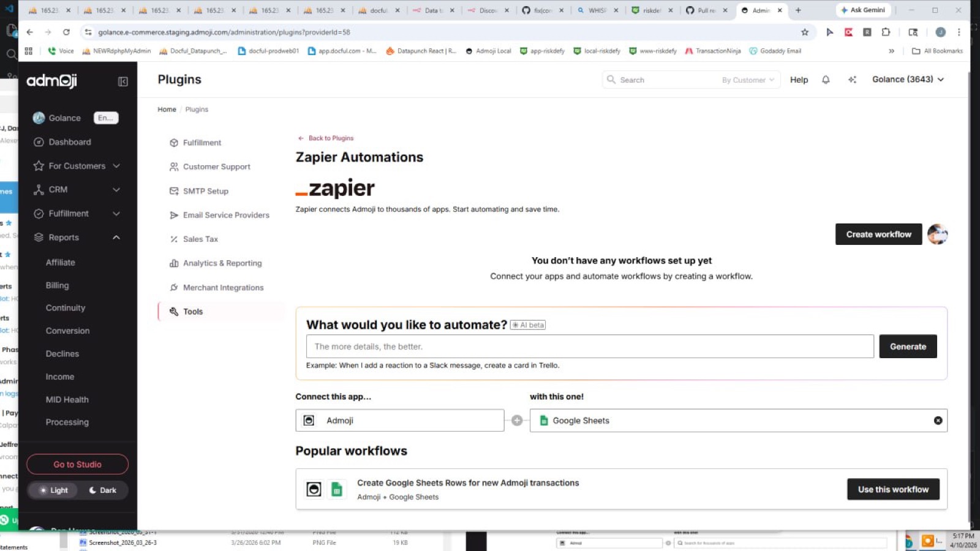Focus the automation description input field
The width and height of the screenshot is (980, 551).
[590, 347]
